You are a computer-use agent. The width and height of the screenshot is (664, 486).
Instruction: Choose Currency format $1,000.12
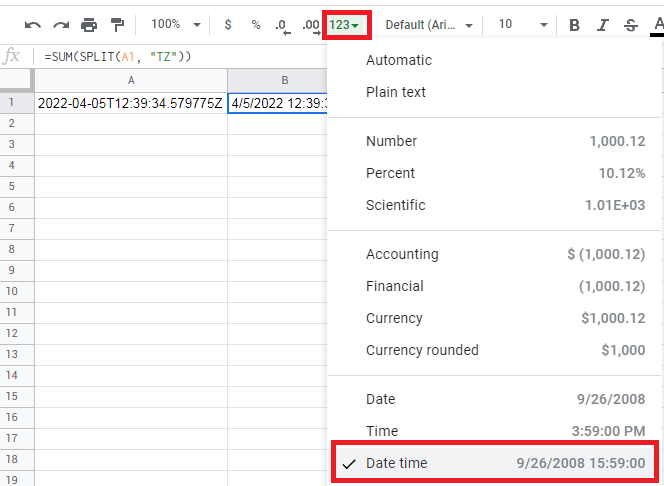[x=494, y=318]
